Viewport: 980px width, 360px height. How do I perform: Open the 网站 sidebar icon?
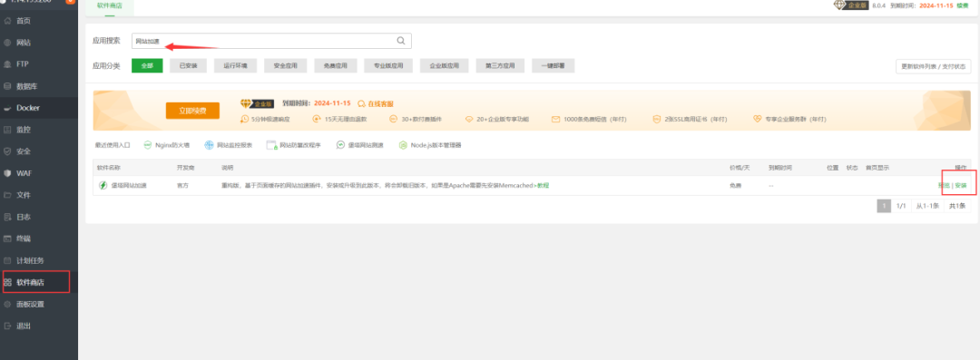[7, 43]
